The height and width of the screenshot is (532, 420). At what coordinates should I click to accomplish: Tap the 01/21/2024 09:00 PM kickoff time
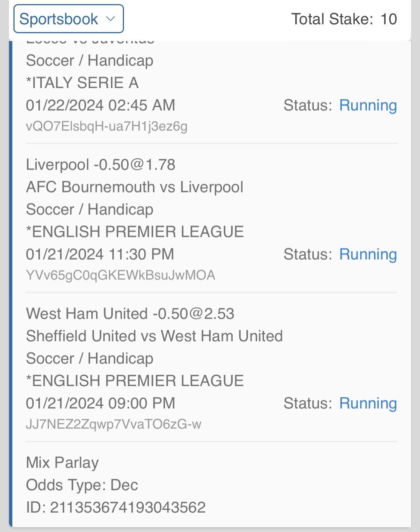tap(100, 403)
